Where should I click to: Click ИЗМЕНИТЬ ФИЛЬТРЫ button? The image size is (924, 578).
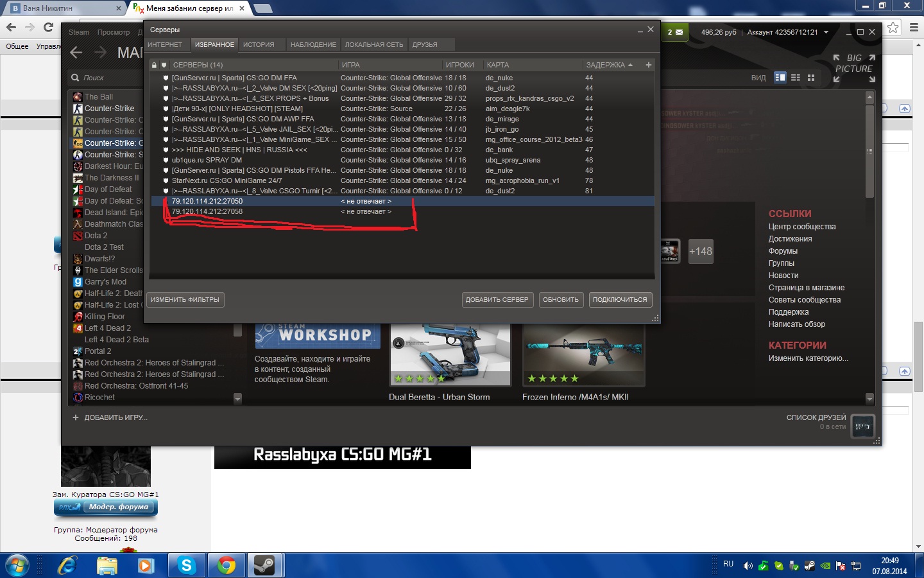[x=185, y=299]
